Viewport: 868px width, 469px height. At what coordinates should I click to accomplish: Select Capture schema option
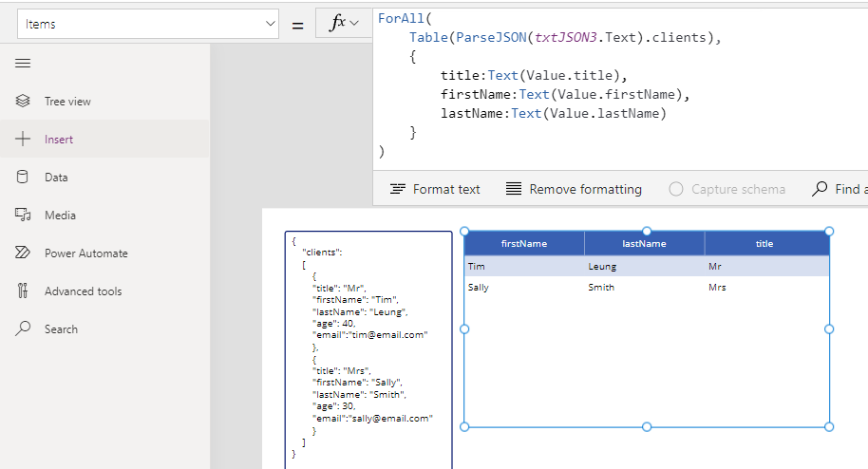coord(727,189)
